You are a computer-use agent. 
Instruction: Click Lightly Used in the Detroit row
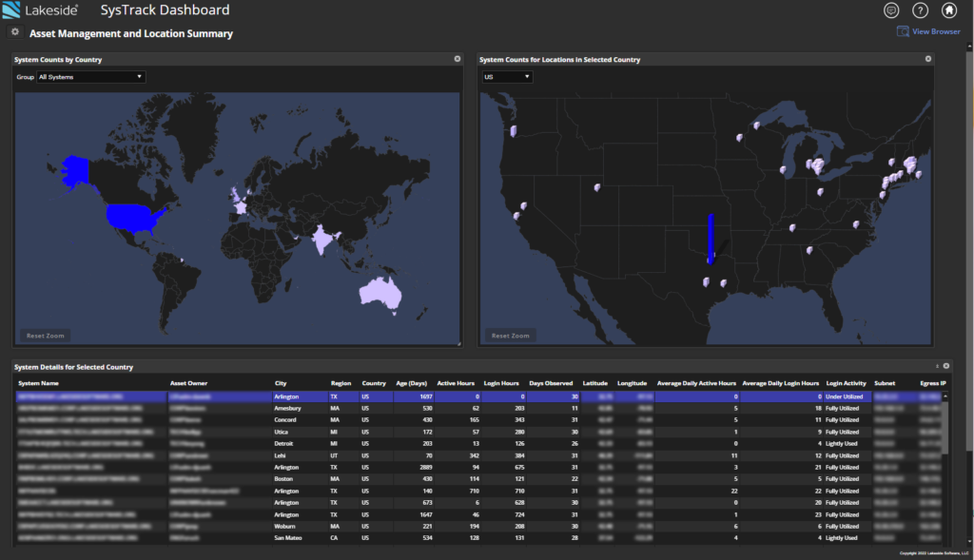pyautogui.click(x=841, y=443)
